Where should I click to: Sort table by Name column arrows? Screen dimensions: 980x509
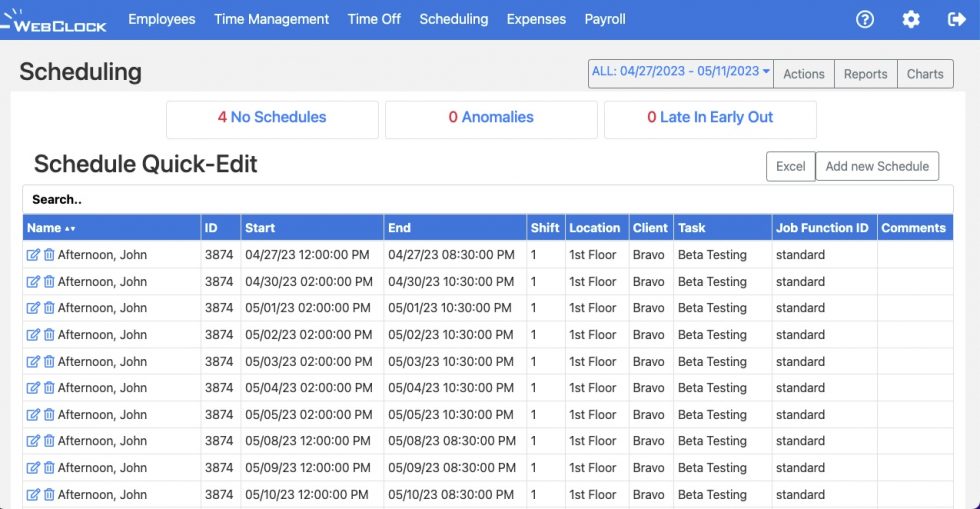click(x=70, y=229)
